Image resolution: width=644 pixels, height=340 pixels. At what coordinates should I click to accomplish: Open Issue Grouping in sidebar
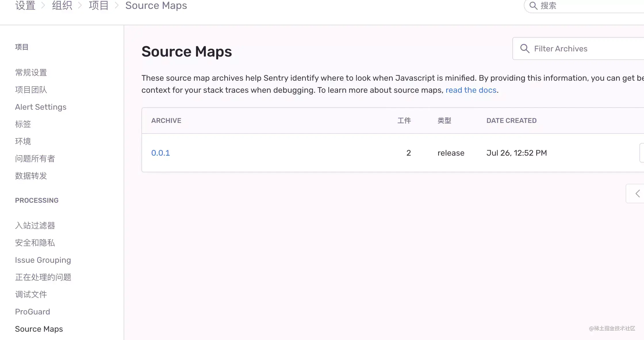pos(43,260)
